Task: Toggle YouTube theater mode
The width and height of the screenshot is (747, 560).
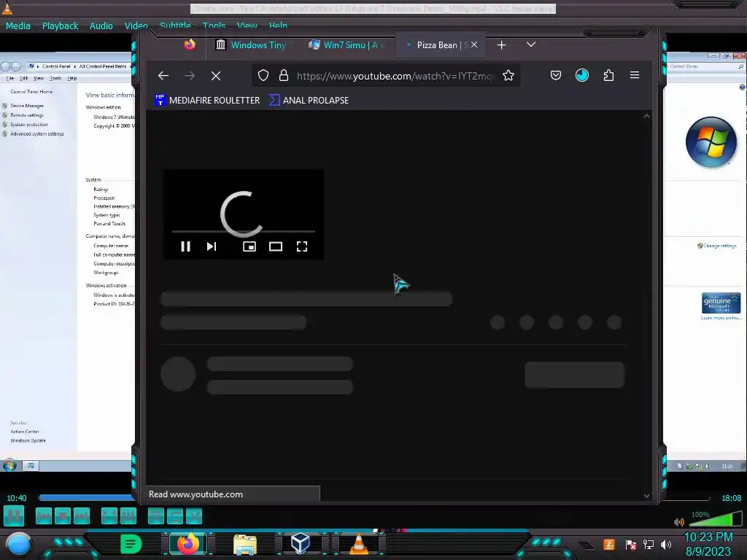Action: point(275,246)
